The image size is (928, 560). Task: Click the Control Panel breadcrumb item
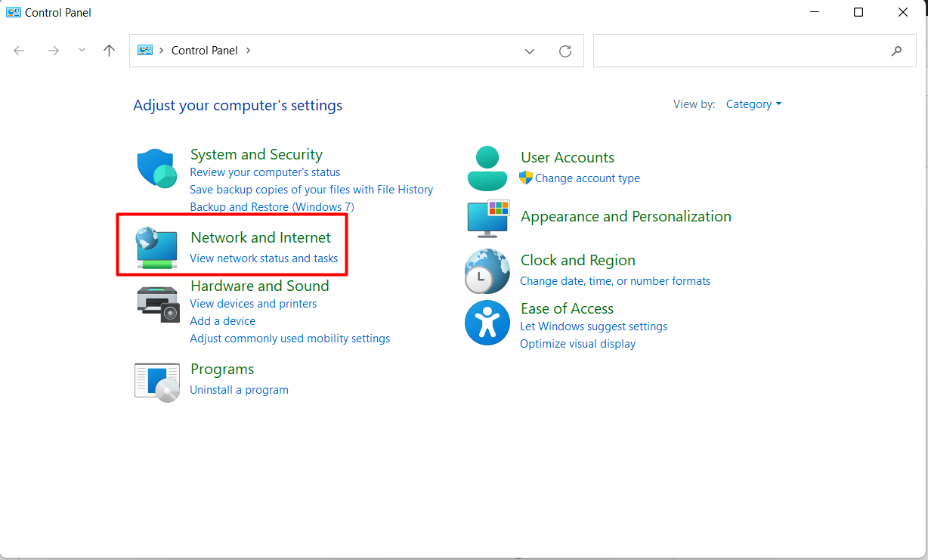point(205,50)
